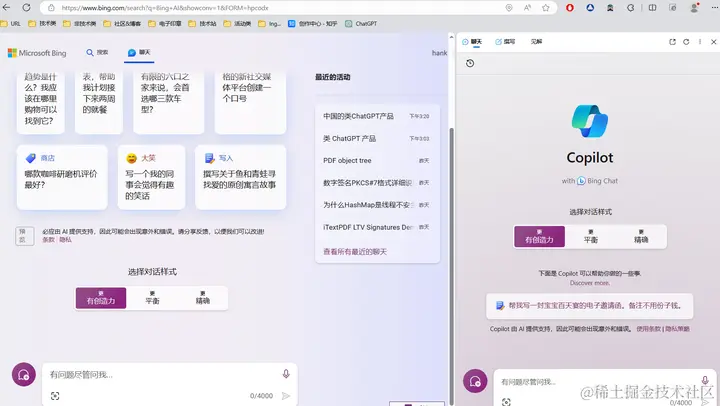This screenshot has width=720, height=406.
Task: Open Copilot sidebar in new tab icon
Action: 672,42
